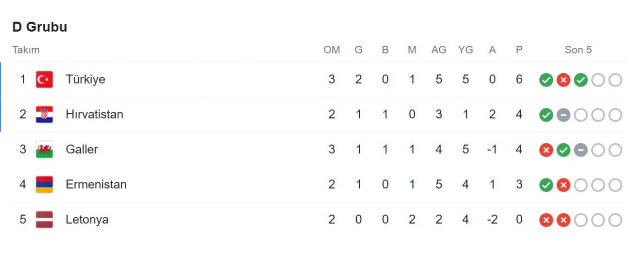644x262 pixels.
Task: Click the Türkiye flag icon
Action: point(44,80)
